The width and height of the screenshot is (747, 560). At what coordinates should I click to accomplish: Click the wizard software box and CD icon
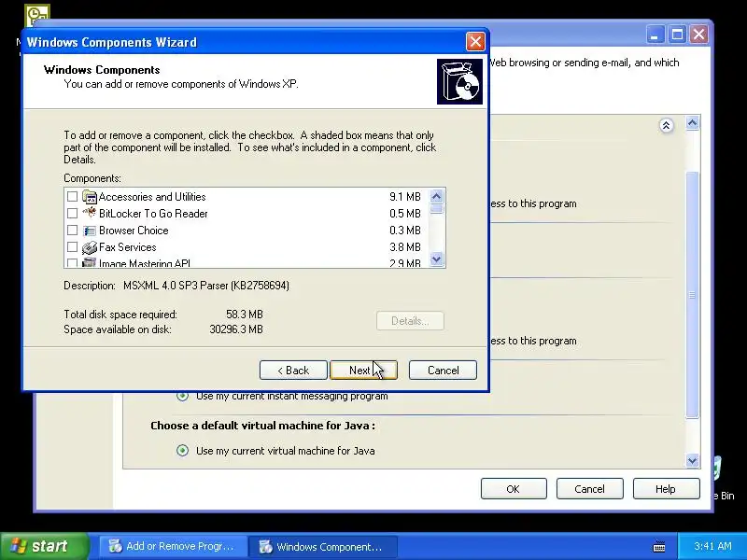(x=459, y=81)
